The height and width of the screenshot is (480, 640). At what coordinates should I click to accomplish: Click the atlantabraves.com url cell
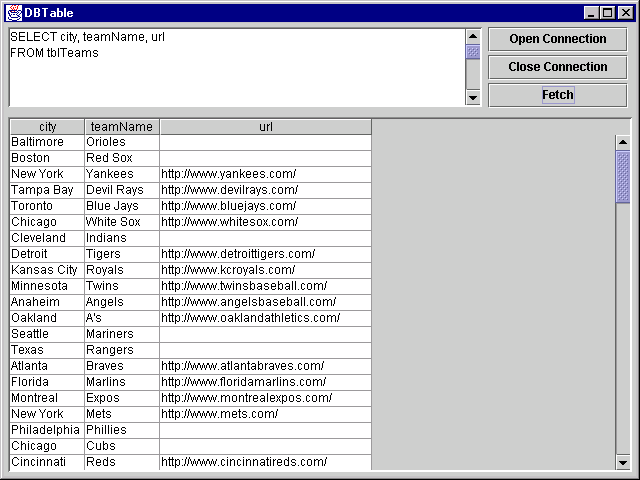click(x=266, y=366)
